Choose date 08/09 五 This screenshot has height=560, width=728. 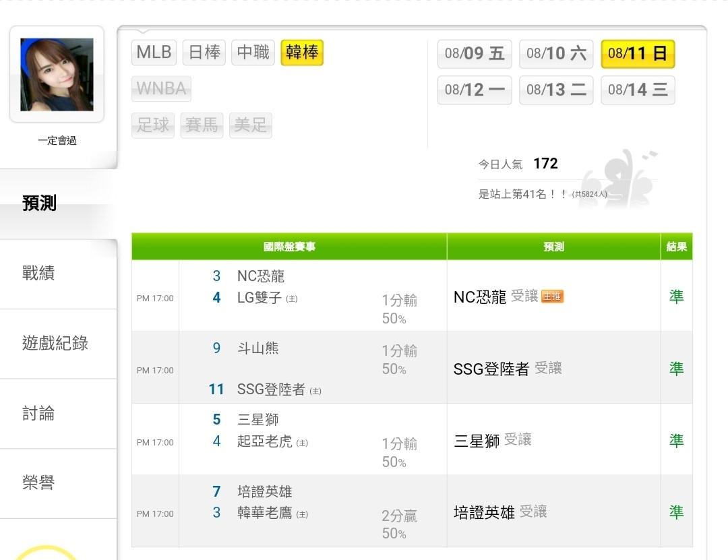click(475, 54)
